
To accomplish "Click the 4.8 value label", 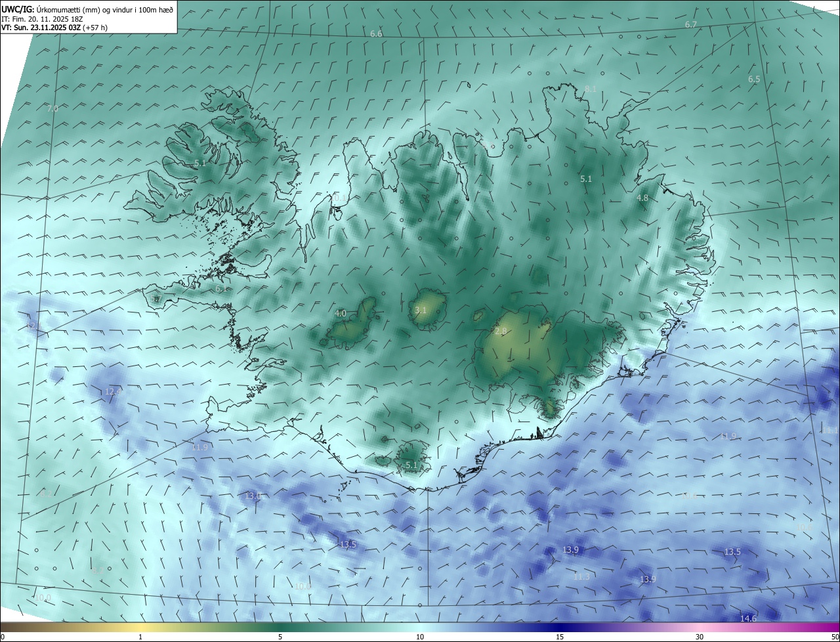I will click(642, 198).
